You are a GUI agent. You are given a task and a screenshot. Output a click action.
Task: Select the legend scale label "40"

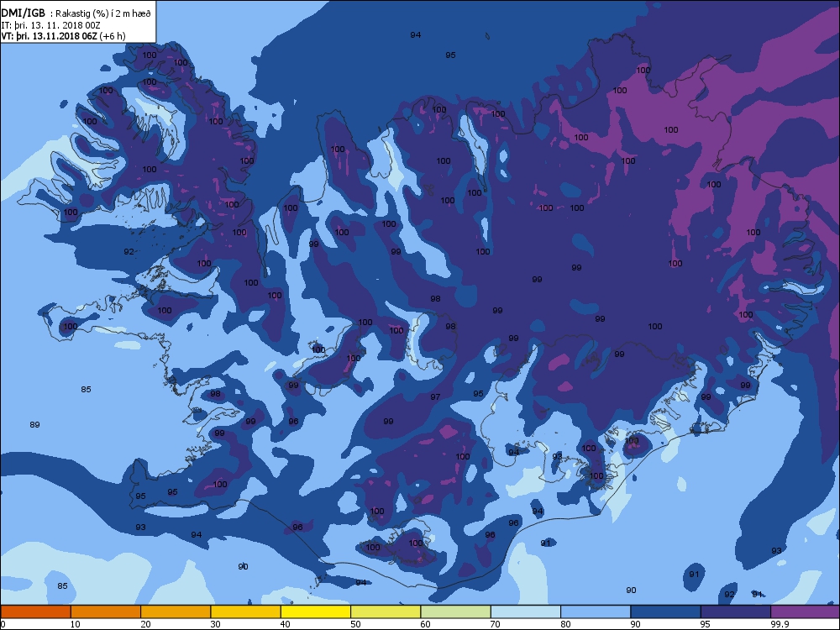[x=286, y=624]
